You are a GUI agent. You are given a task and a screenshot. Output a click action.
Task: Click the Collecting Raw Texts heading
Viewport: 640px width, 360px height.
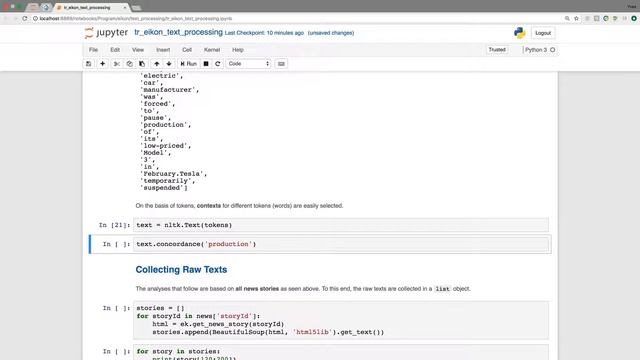[181, 269]
